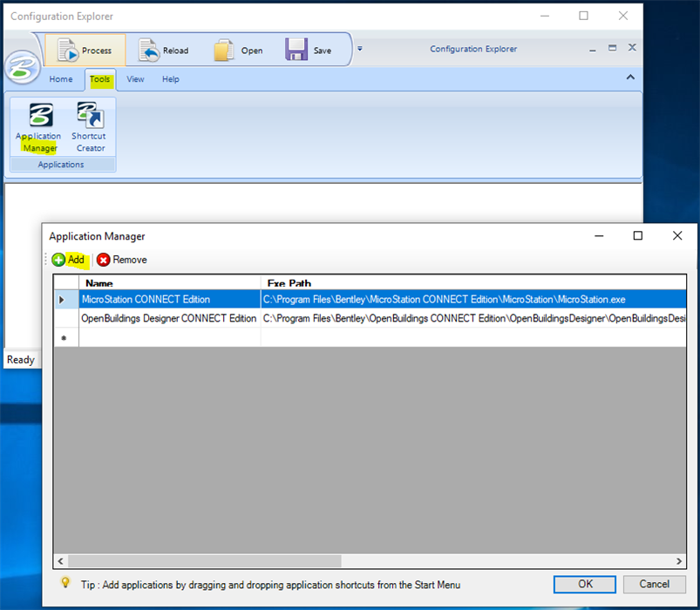The width and height of the screenshot is (700, 610).
Task: Collapse the ribbon with the chevron
Action: point(630,78)
